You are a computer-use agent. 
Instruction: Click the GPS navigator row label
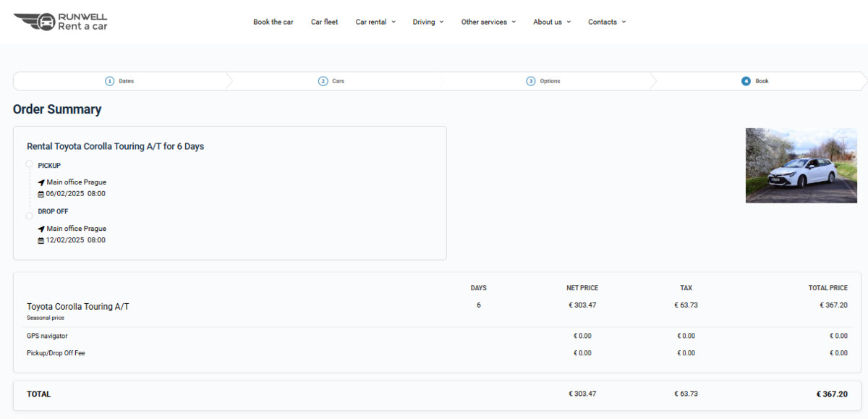pos(47,336)
